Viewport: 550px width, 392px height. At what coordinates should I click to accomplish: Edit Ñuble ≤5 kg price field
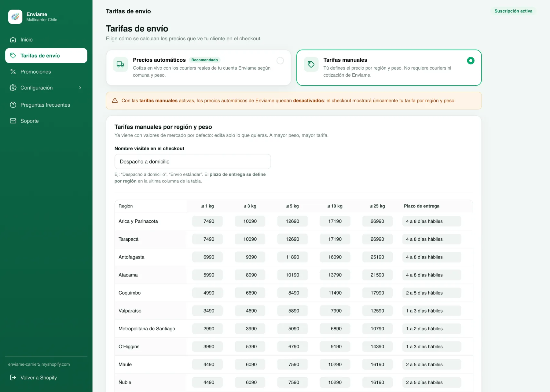click(x=292, y=382)
